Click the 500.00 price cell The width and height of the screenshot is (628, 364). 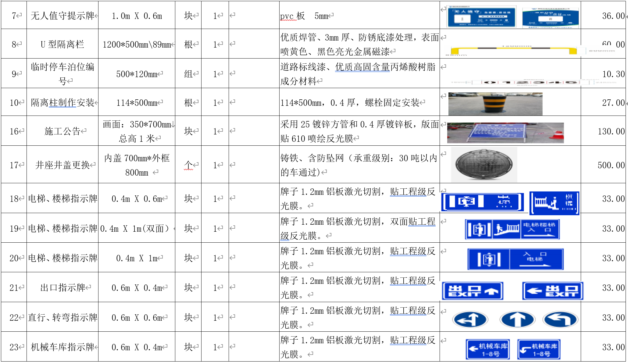point(611,165)
